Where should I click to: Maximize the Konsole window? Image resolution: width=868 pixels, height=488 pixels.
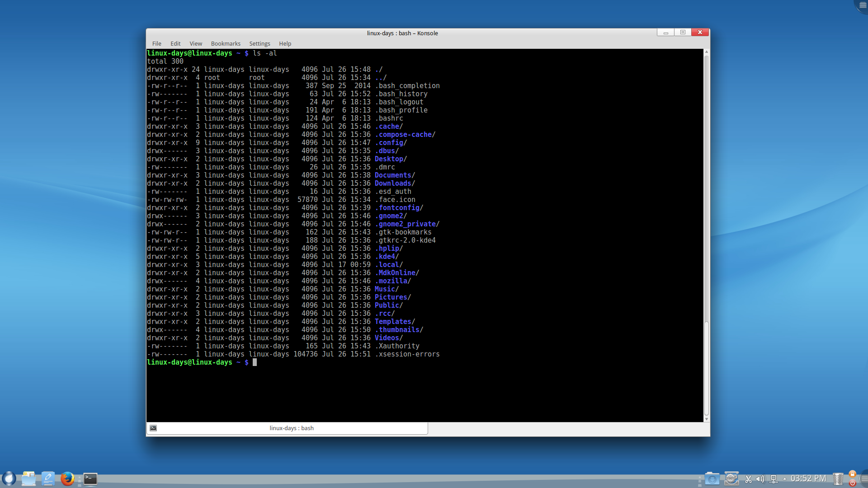point(683,33)
